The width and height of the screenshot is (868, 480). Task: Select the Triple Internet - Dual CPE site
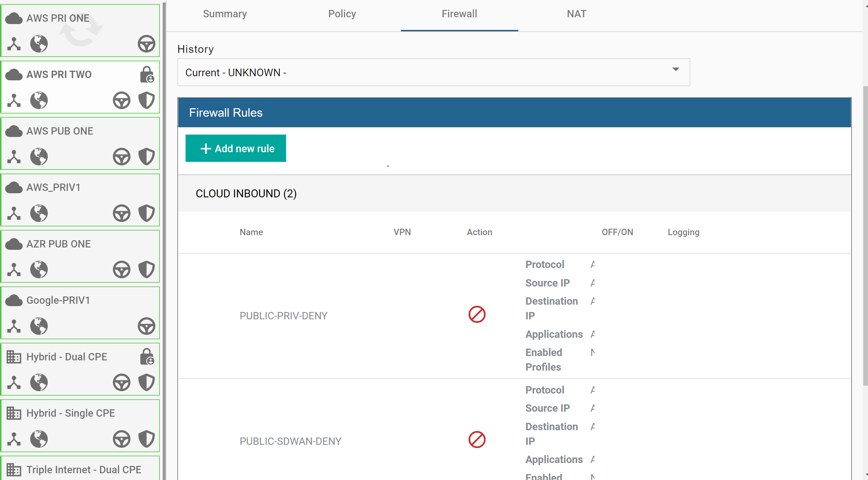80,468
